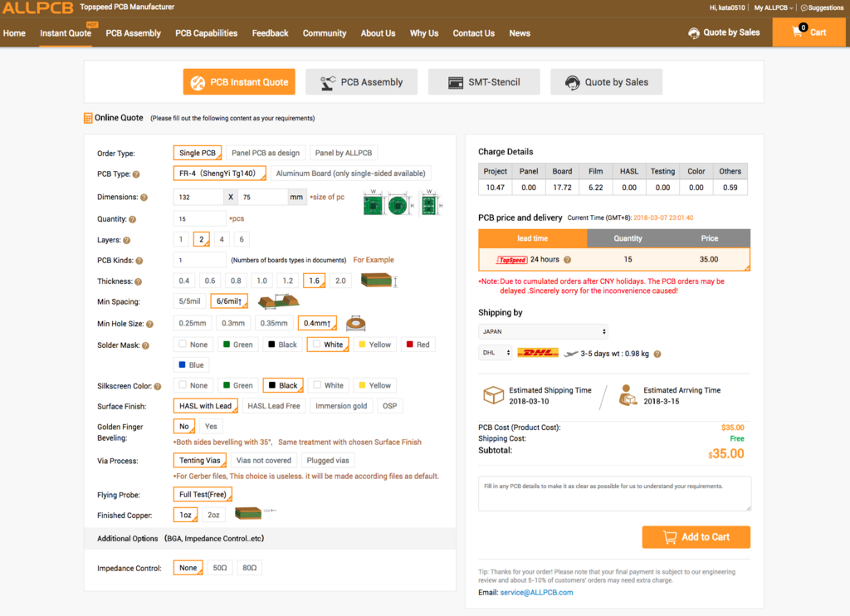Viewport: 850px width, 616px height.
Task: Click the Online Quote calculator icon
Action: coord(88,118)
